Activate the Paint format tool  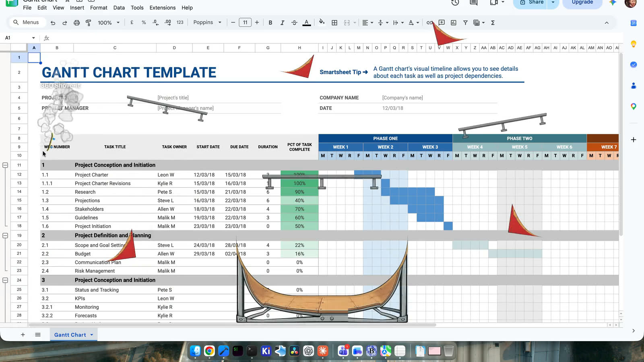tap(89, 23)
